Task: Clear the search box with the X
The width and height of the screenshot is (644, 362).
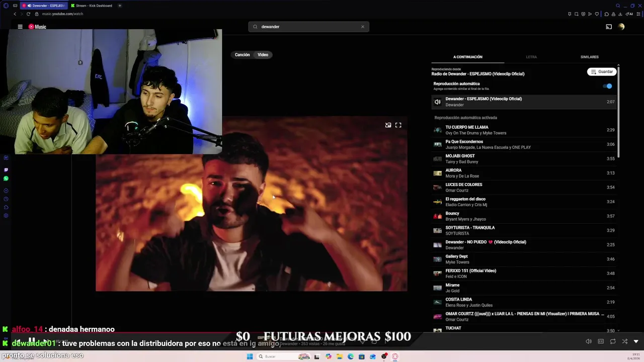Action: click(362, 27)
